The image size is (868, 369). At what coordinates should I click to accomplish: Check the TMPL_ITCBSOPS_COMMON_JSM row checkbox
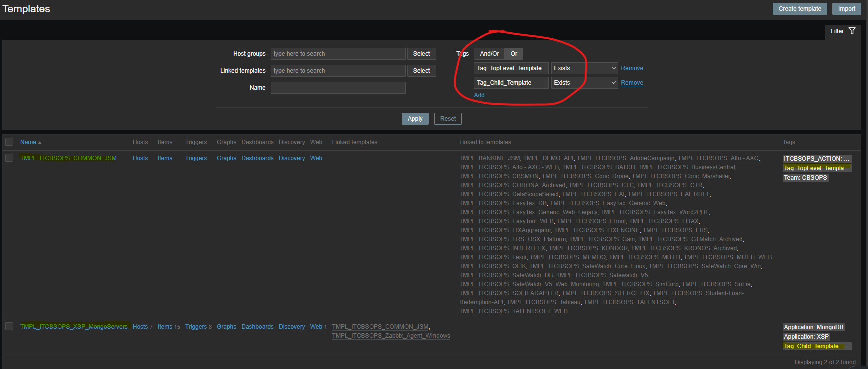point(9,158)
